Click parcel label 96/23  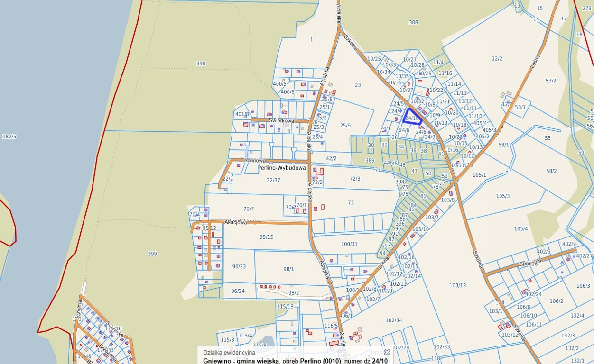point(239,266)
